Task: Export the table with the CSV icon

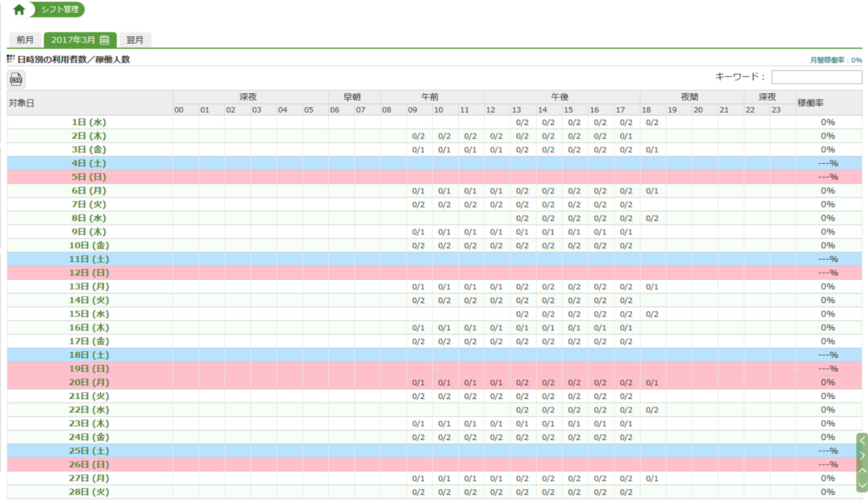Action: [x=16, y=79]
